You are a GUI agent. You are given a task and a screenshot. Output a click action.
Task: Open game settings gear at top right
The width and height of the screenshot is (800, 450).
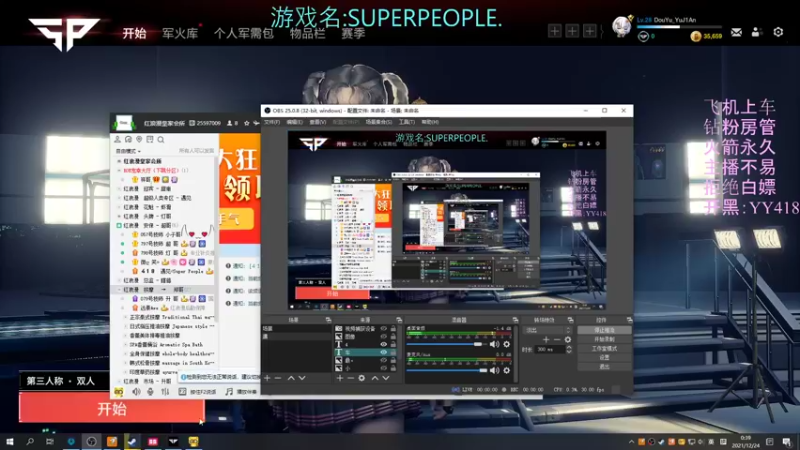(x=778, y=32)
